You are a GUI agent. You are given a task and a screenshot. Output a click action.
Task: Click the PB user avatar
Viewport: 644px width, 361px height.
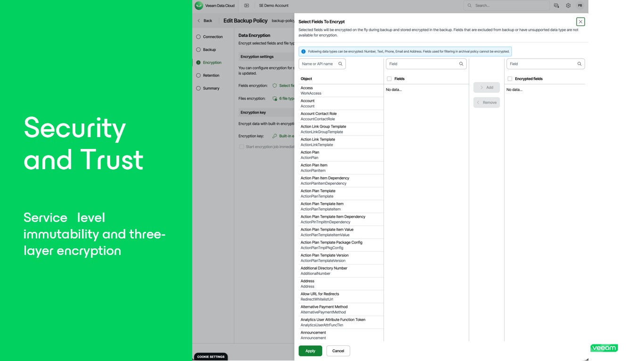pos(580,6)
